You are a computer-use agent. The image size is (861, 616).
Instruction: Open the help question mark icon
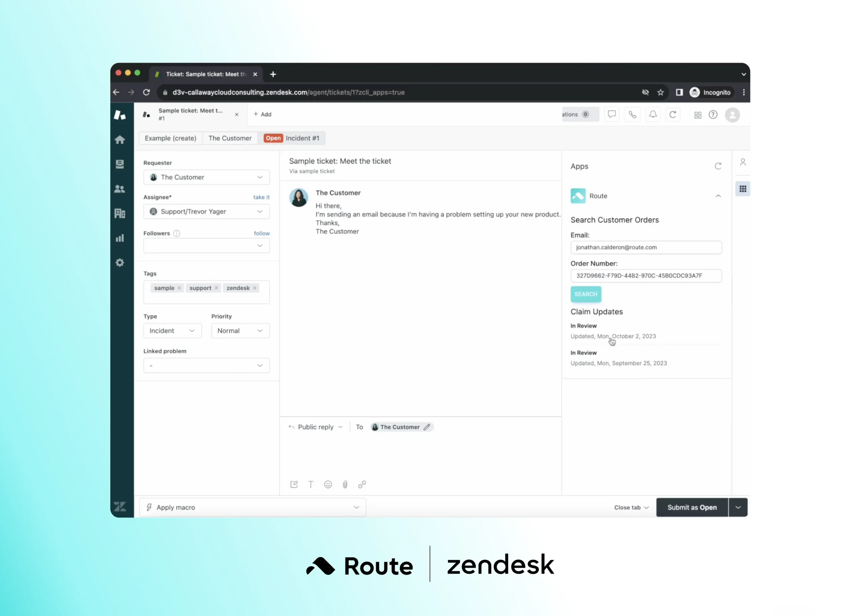pyautogui.click(x=713, y=115)
